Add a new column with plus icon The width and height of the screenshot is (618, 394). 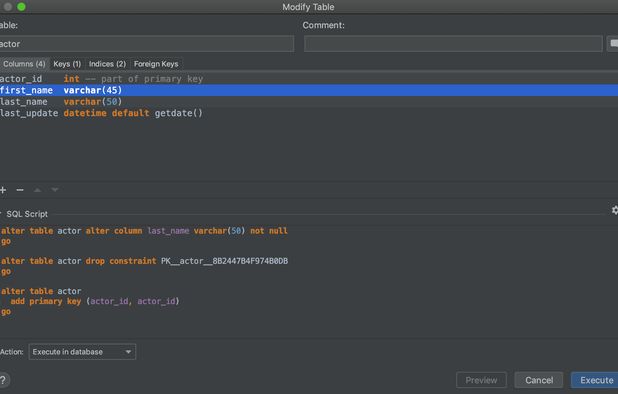point(3,190)
